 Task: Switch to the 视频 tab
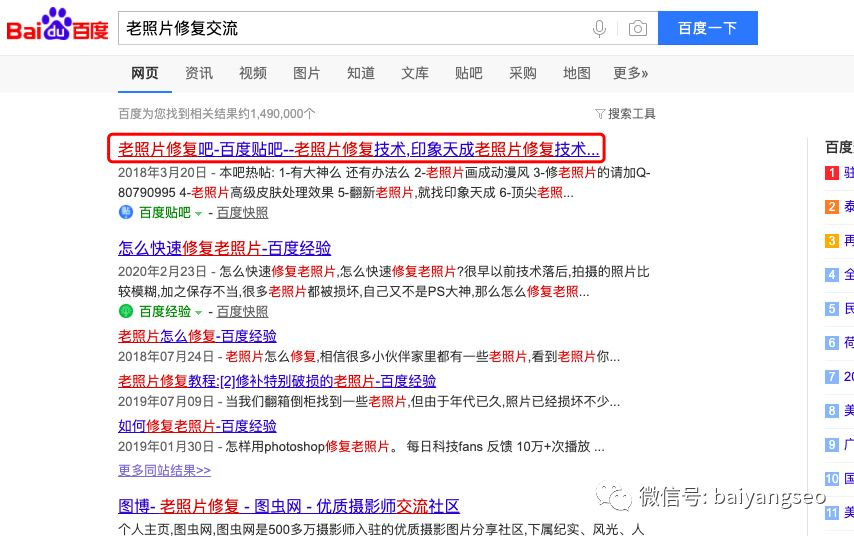pyautogui.click(x=252, y=73)
